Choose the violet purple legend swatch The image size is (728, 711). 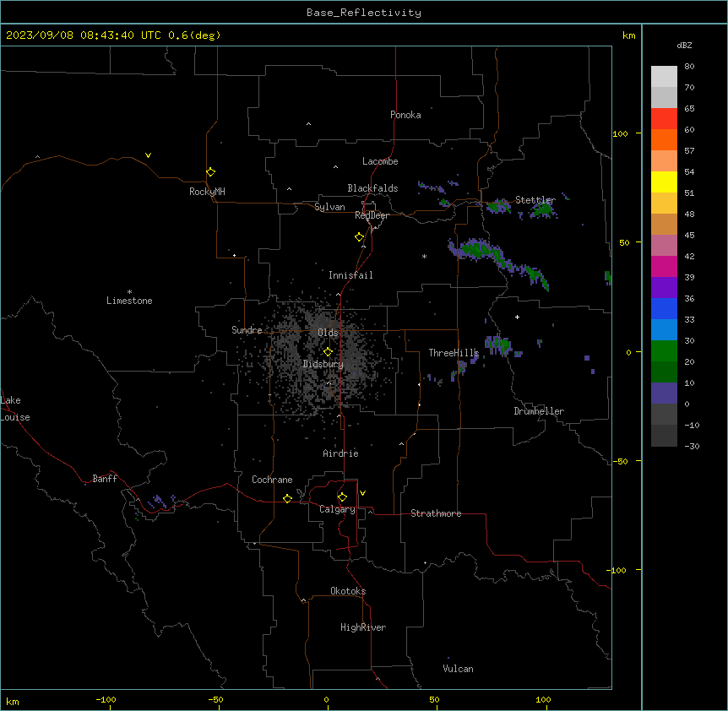(x=664, y=288)
